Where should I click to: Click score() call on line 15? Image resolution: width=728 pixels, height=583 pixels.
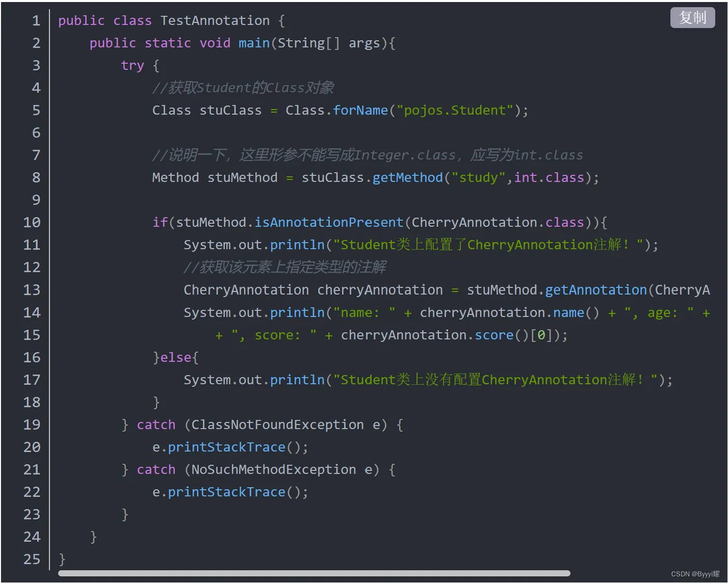(501, 335)
